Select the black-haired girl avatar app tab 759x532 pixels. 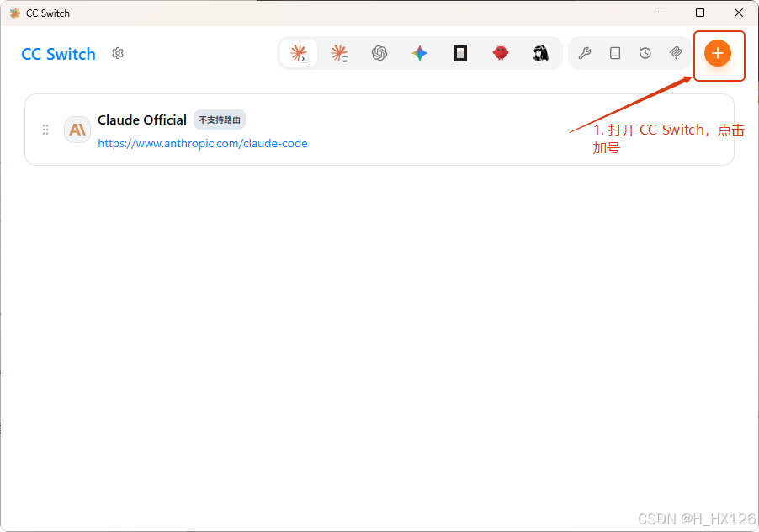541,53
